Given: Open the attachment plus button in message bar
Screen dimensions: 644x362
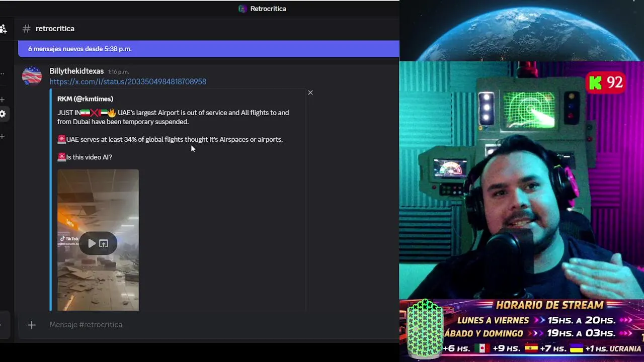Looking at the screenshot, I should coord(32,325).
